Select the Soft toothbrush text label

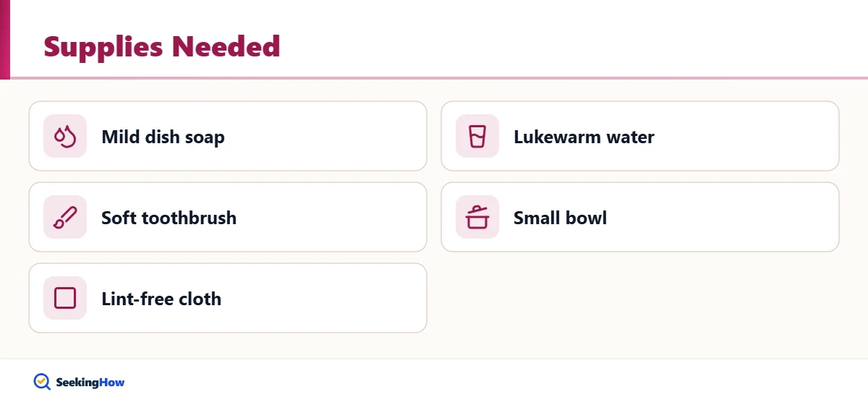pyautogui.click(x=169, y=218)
